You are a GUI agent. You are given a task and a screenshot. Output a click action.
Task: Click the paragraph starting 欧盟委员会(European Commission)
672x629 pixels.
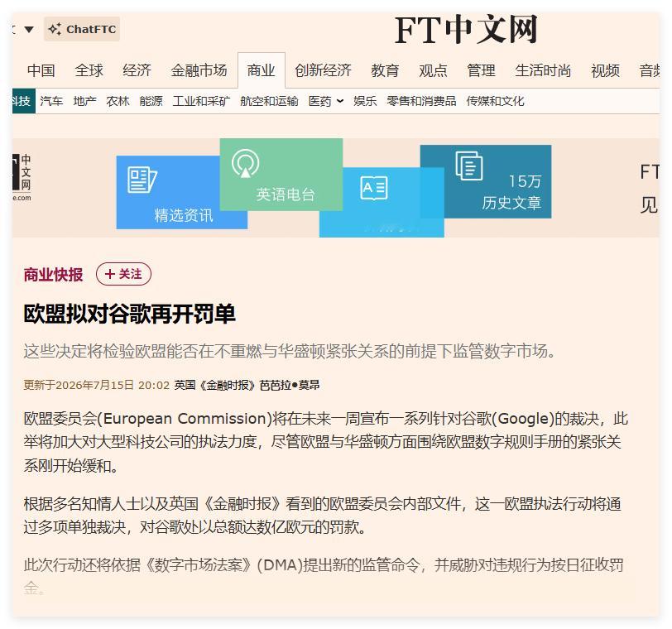(x=326, y=442)
